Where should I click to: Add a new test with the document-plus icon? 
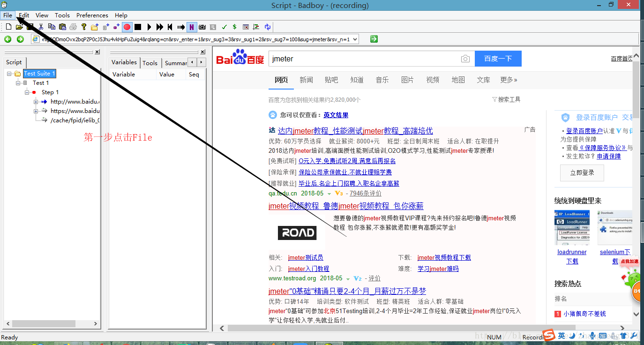coord(105,27)
